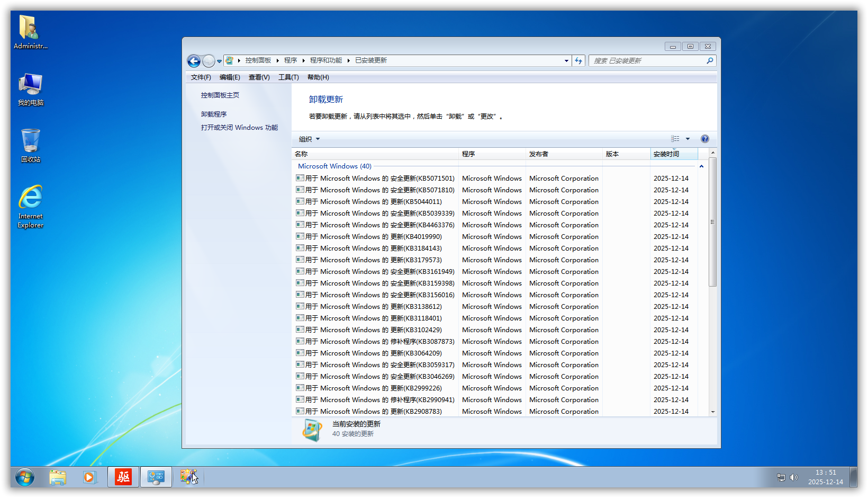This screenshot has height=498, width=868.
Task: Sort by the 安装时间 column header
Action: tap(674, 154)
